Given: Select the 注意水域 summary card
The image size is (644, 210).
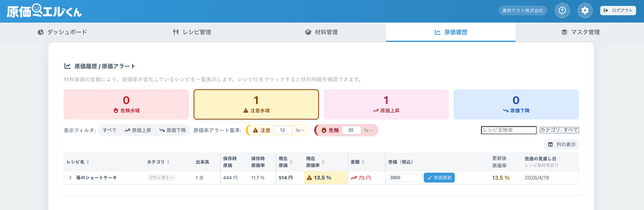Looking at the screenshot, I should [256, 104].
